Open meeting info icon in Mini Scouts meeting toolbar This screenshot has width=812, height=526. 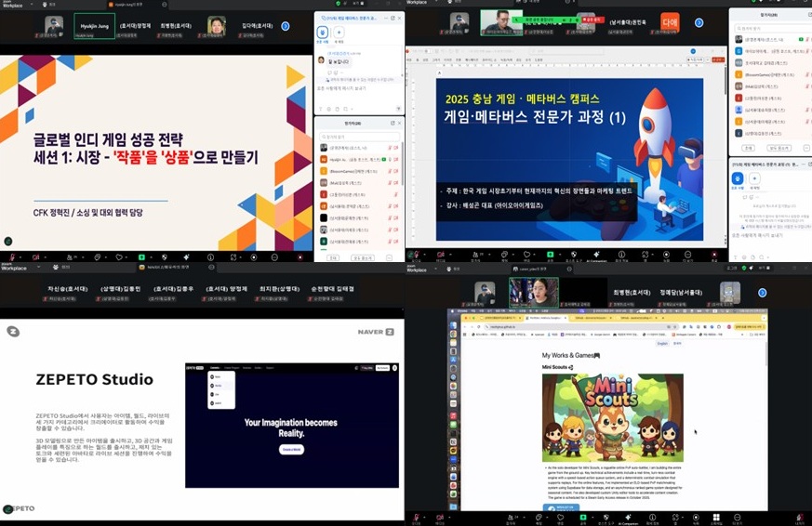point(652,518)
